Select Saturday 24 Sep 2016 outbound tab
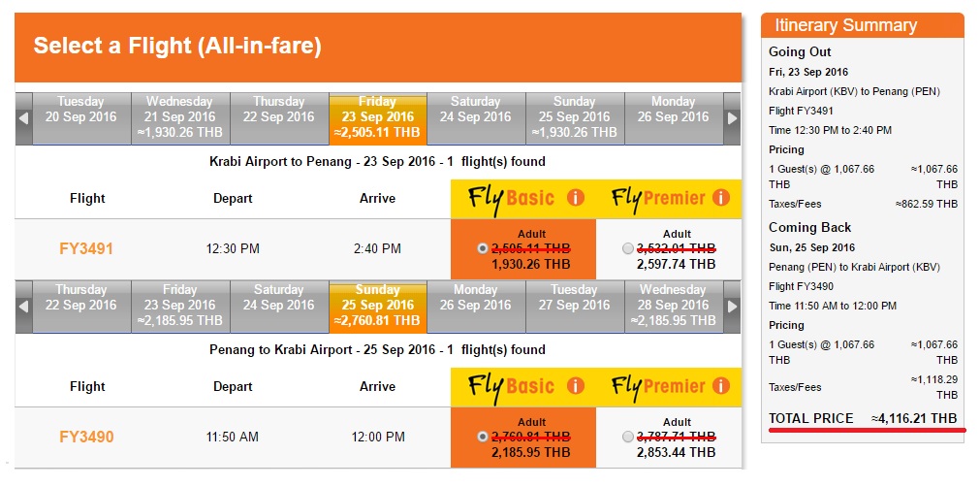This screenshot has height=487, width=980. click(475, 110)
